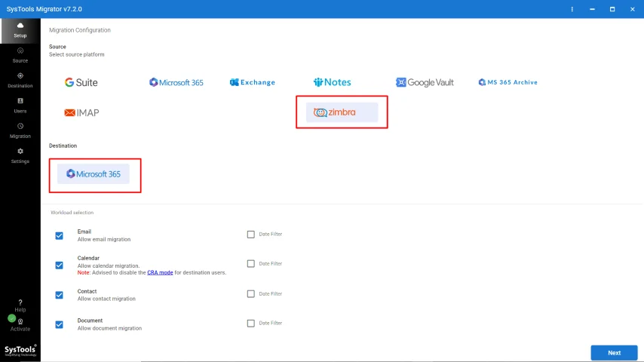644x362 pixels.
Task: Uncheck the Contact workload checkbox
Action: point(59,295)
